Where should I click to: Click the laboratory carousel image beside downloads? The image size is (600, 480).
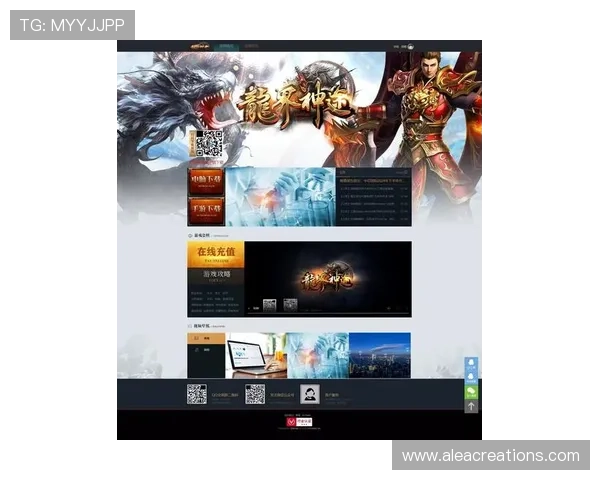pos(280,197)
